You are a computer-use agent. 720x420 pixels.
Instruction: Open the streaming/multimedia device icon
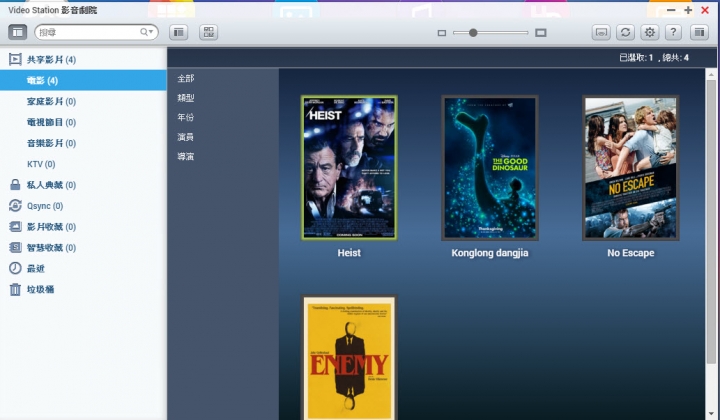coord(601,32)
